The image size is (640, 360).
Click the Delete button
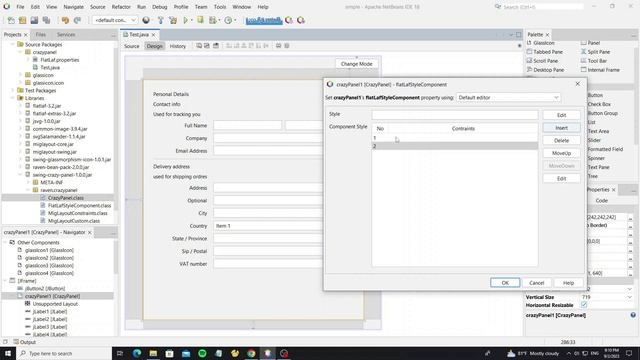(561, 140)
